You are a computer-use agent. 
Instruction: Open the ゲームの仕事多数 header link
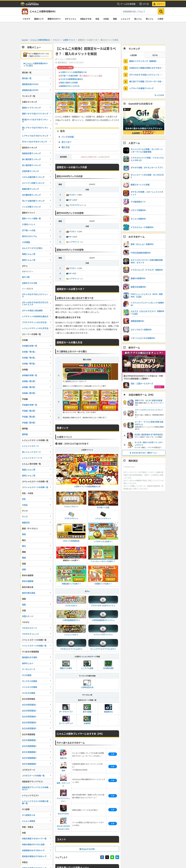(x=126, y=4)
